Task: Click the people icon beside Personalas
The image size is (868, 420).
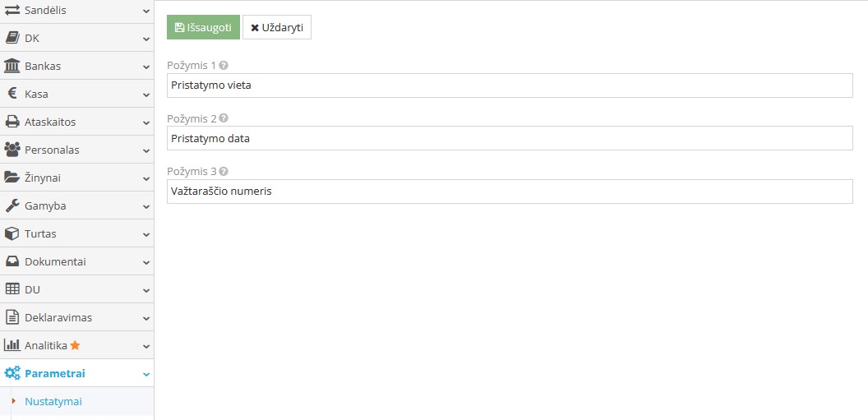Action: pos(12,150)
